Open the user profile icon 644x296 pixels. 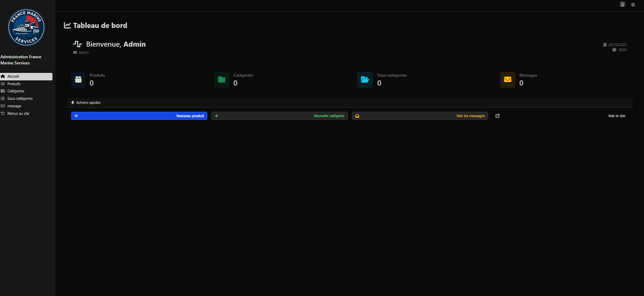[622, 4]
